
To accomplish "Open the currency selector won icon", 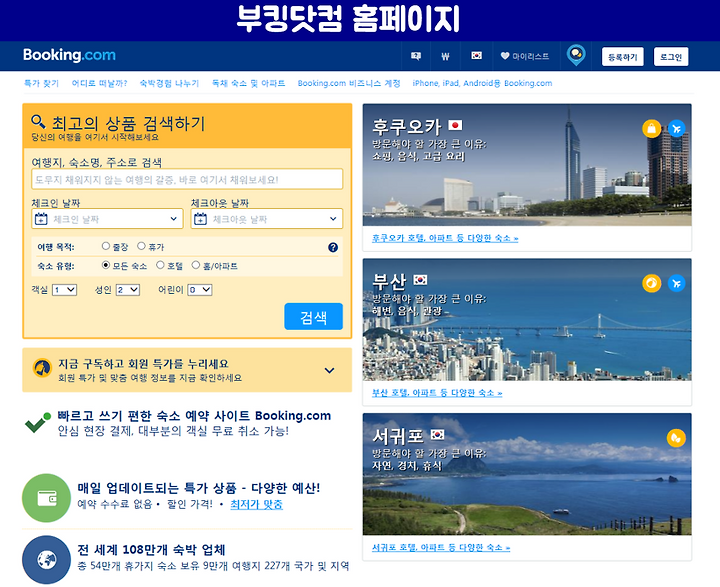I will click(445, 56).
